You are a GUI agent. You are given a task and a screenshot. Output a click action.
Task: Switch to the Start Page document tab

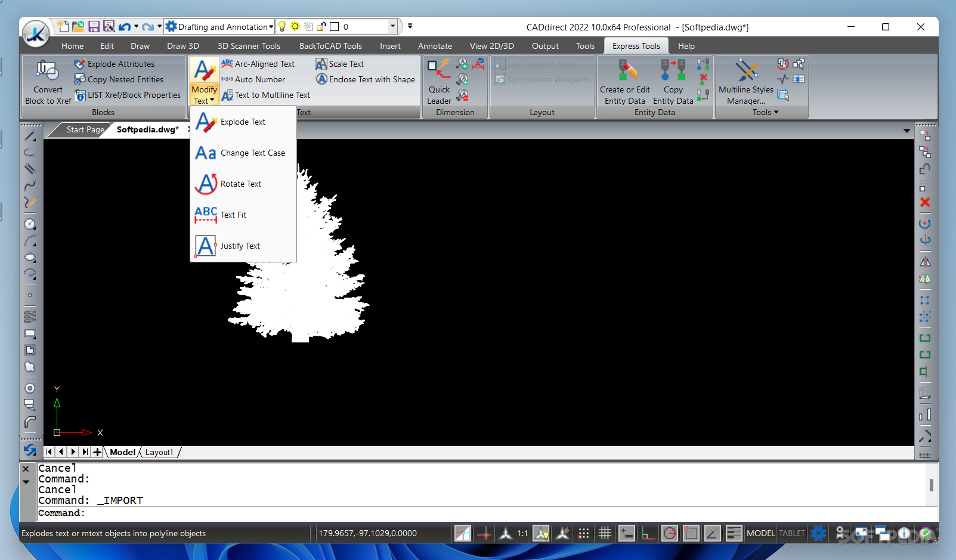tap(85, 129)
